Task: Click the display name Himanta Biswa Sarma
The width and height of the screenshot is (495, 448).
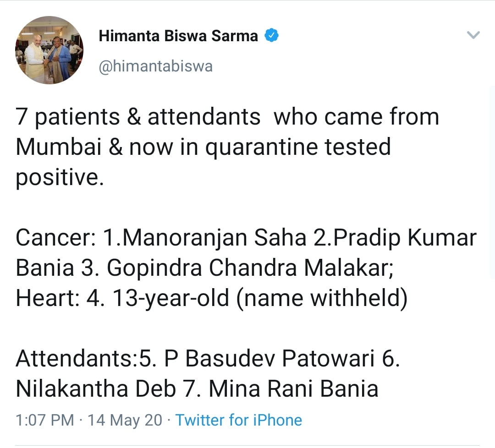Action: pos(178,36)
